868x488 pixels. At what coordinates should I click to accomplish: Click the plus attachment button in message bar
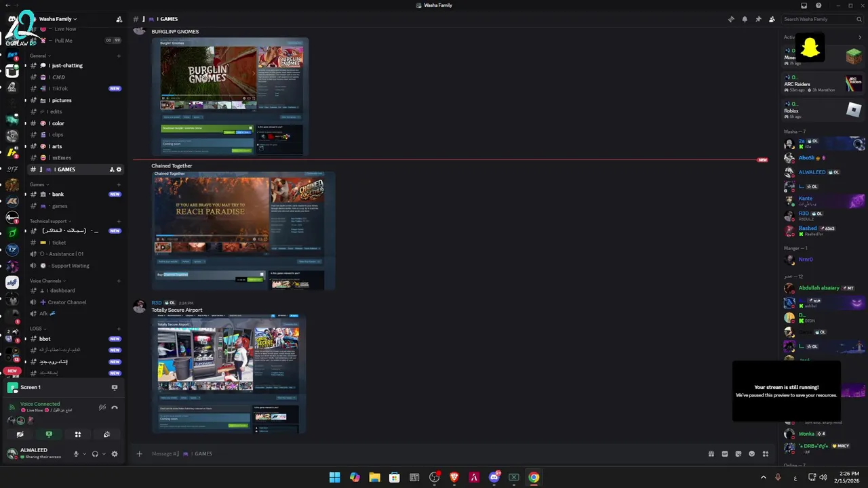click(x=139, y=454)
